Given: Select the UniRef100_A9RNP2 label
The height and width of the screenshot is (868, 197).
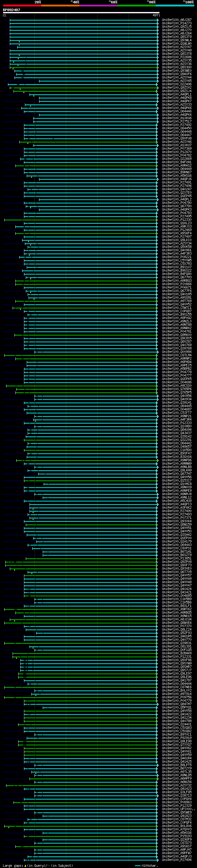Looking at the screenshot, I should pos(177,358).
